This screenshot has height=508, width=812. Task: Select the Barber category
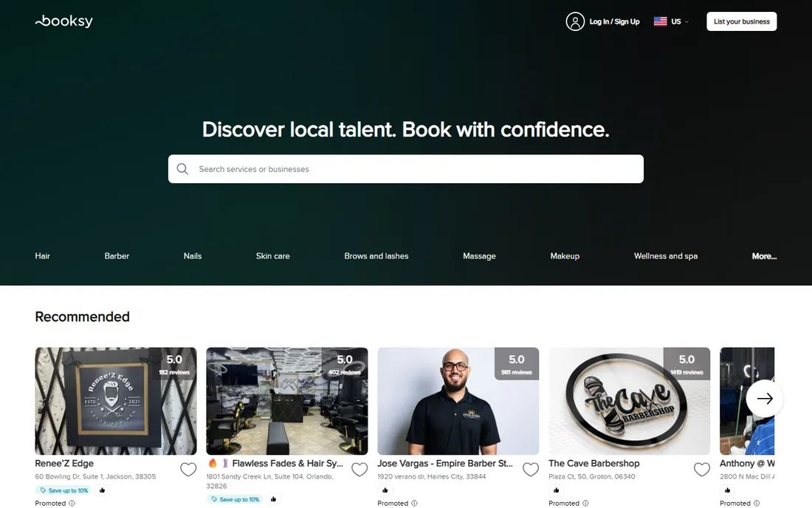[117, 255]
